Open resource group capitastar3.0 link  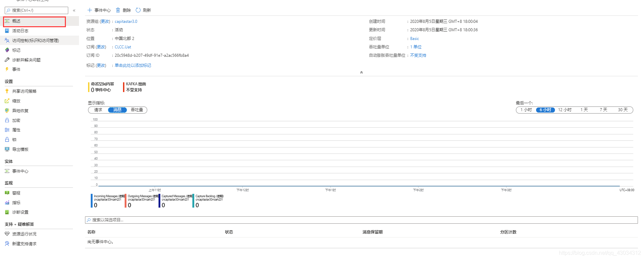(126, 21)
